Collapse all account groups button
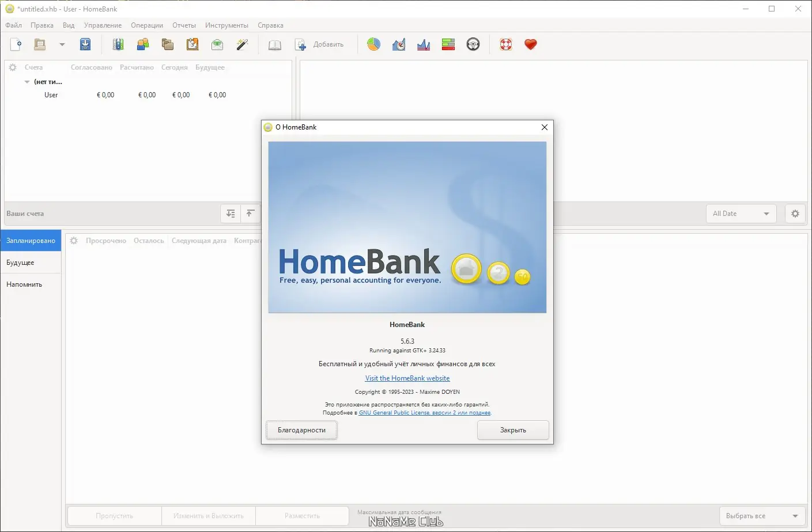The height and width of the screenshot is (532, 812). pos(250,214)
